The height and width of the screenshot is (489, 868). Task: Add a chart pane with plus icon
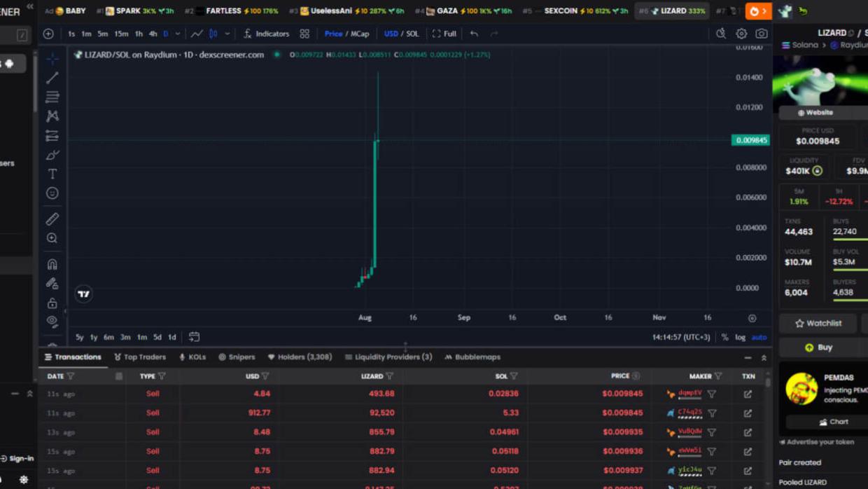(x=48, y=34)
